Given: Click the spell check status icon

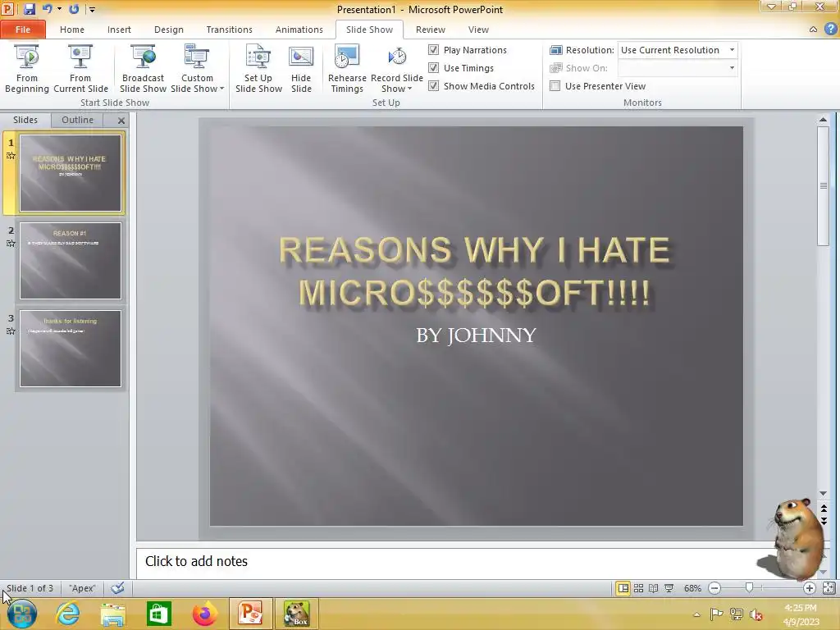Looking at the screenshot, I should [x=117, y=588].
